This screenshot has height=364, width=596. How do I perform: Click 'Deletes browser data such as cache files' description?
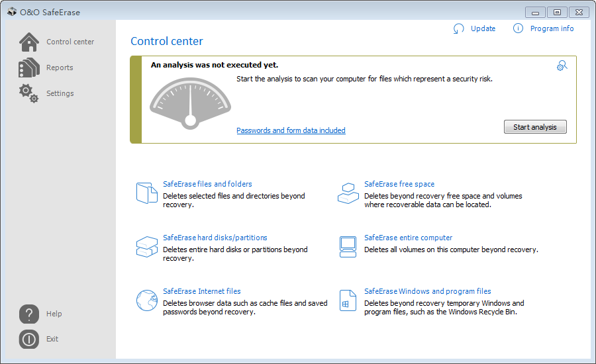pyautogui.click(x=245, y=307)
